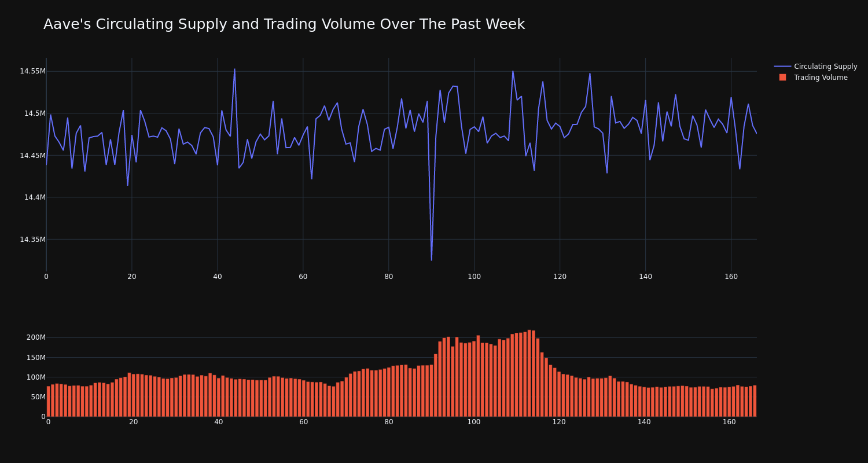The width and height of the screenshot is (868, 463).
Task: Click x-axis label 40 under volume chart
Action: coord(219,422)
